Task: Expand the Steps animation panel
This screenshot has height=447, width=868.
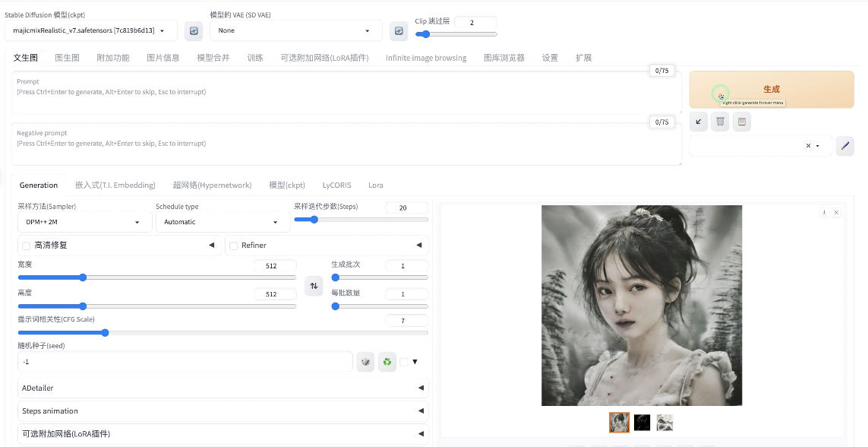Action: pos(223,411)
